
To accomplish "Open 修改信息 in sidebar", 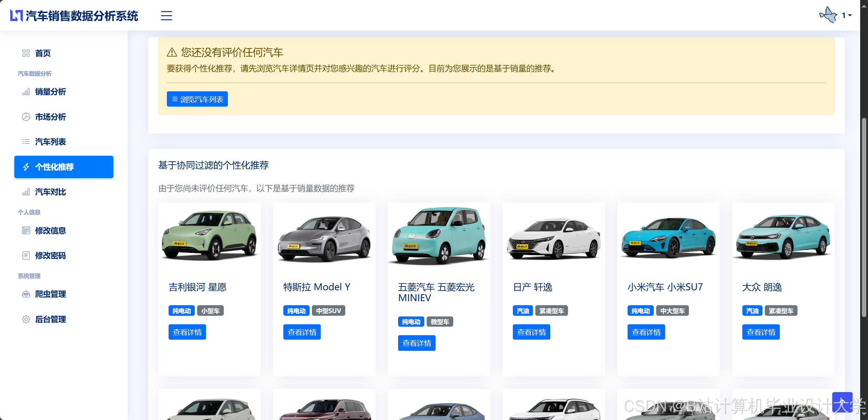I will pos(50,231).
